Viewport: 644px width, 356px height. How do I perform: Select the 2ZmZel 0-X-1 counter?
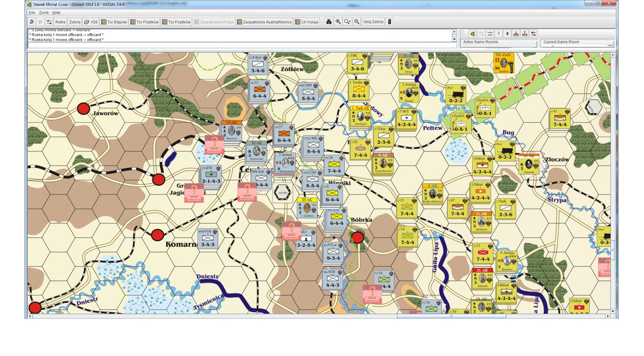pyautogui.click(x=485, y=107)
